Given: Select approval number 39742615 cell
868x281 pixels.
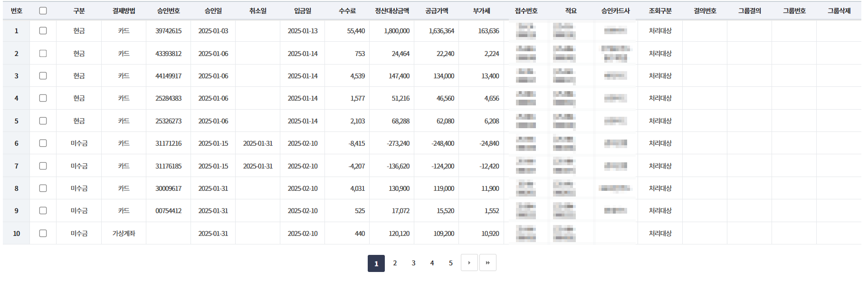Looking at the screenshot, I should pyautogui.click(x=168, y=31).
